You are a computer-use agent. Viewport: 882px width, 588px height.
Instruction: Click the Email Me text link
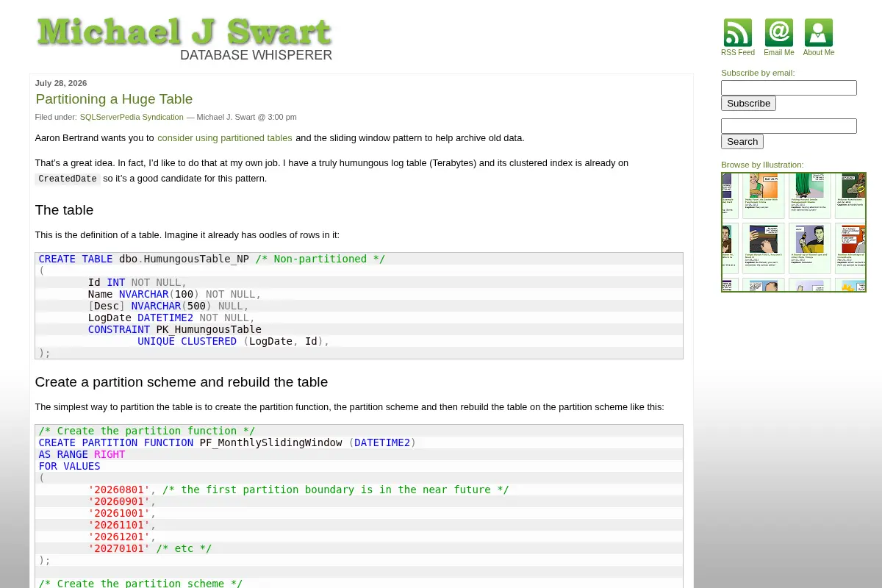[x=779, y=53]
